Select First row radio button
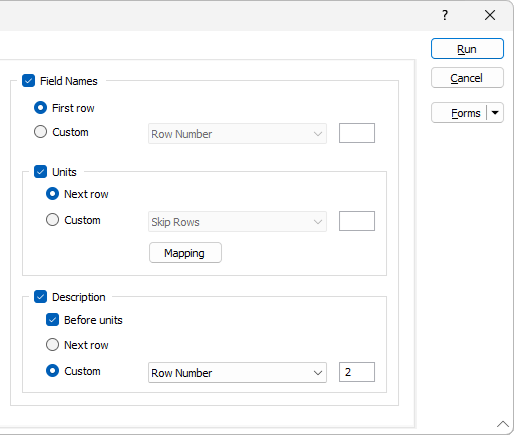 click(40, 108)
